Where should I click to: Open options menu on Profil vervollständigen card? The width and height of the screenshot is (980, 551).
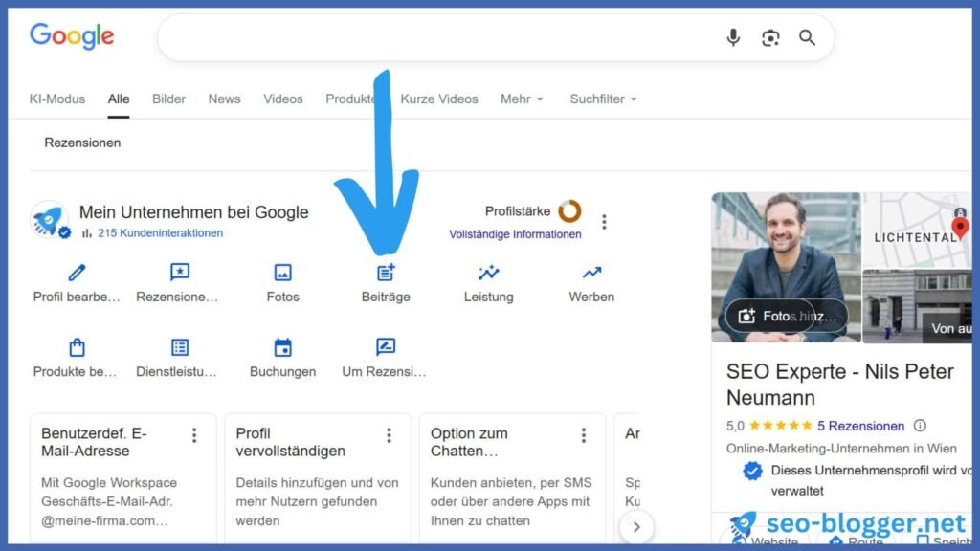(x=389, y=436)
